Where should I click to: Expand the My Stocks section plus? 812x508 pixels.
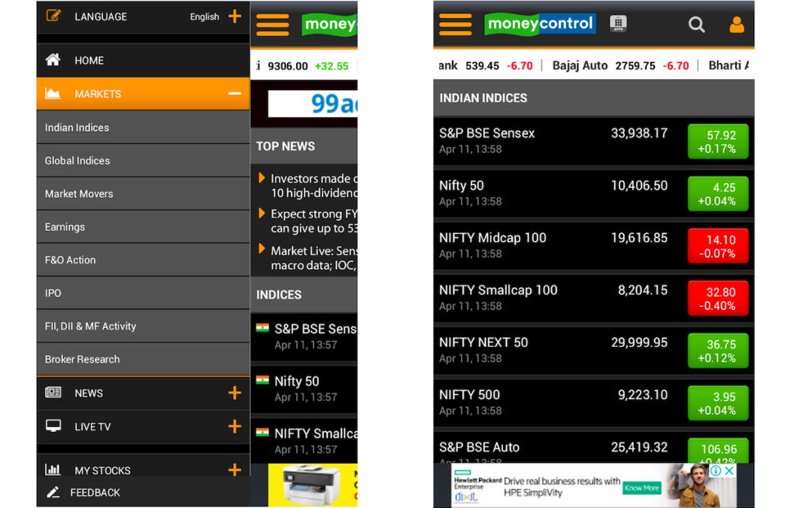point(235,470)
